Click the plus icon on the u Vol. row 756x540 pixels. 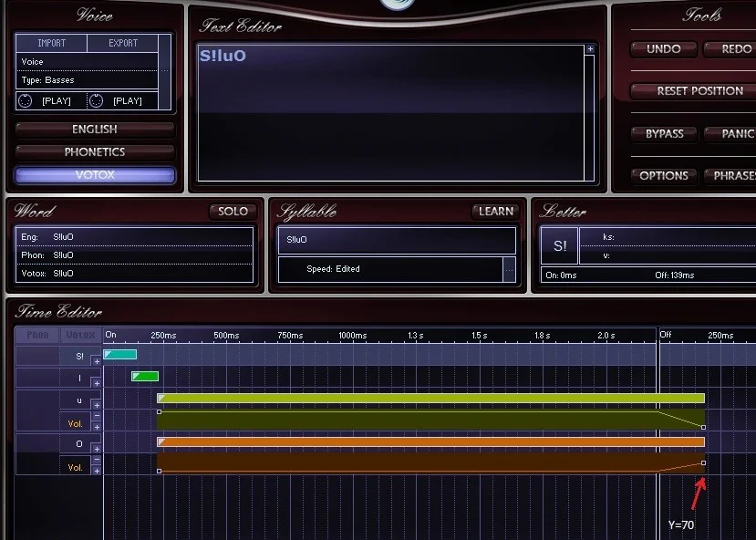(x=97, y=427)
